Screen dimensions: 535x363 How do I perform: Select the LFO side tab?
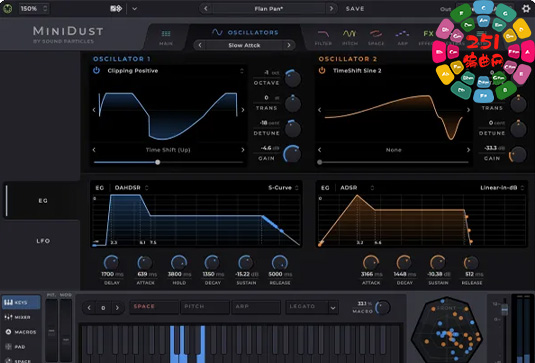[x=43, y=241]
